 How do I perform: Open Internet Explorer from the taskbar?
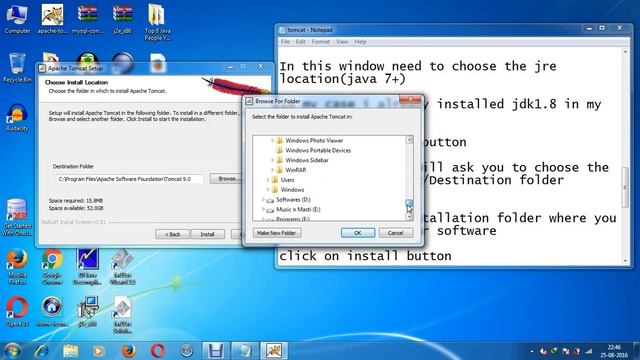click(41, 351)
